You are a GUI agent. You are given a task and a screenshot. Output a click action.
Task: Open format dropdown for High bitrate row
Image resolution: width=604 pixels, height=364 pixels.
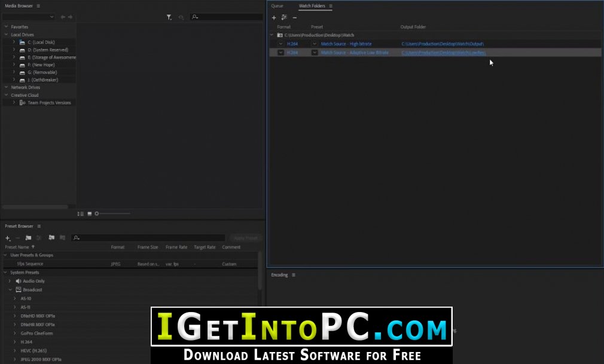[x=281, y=44]
